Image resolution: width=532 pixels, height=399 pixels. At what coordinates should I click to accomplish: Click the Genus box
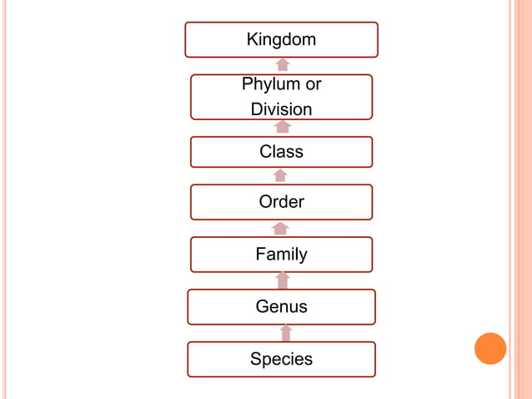281,306
